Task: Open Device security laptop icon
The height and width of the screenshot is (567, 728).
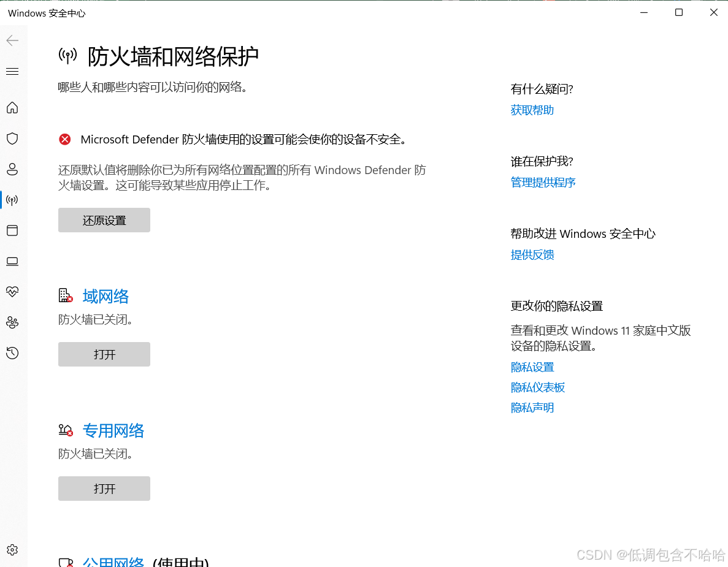Action: 12,261
